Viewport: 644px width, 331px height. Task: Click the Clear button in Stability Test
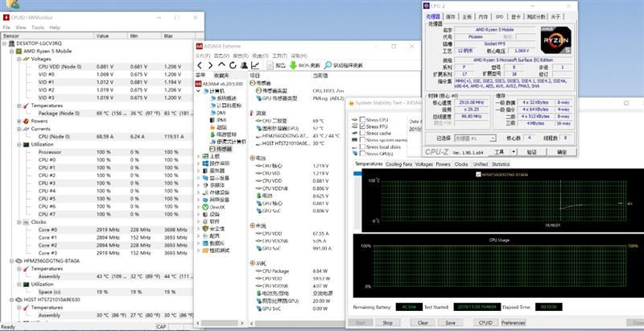(x=423, y=323)
